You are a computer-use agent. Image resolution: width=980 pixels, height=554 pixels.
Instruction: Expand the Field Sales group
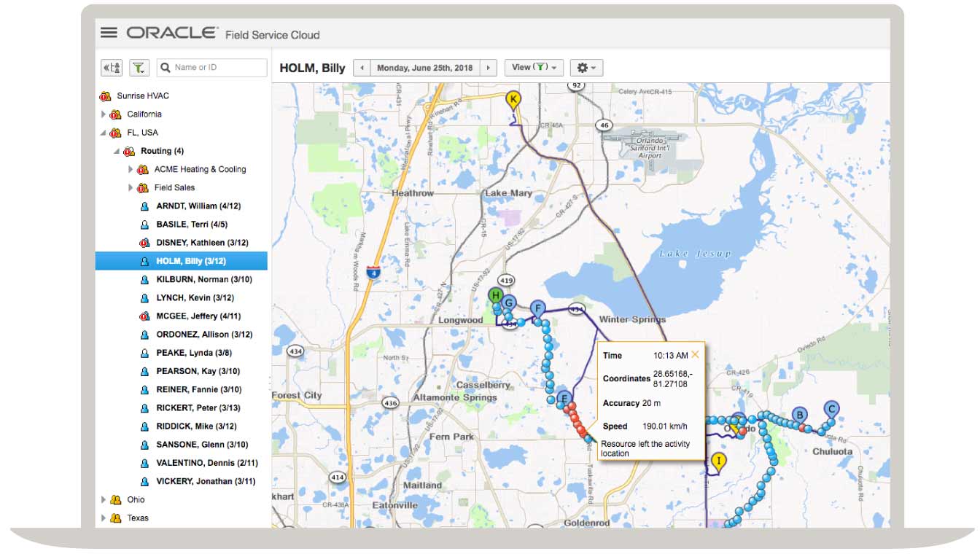click(x=131, y=187)
